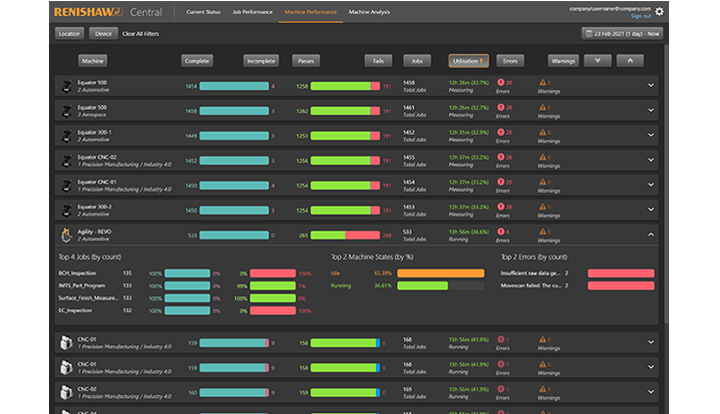Click the Equator 500 Automotive machine icon
The image size is (720, 414).
67,86
